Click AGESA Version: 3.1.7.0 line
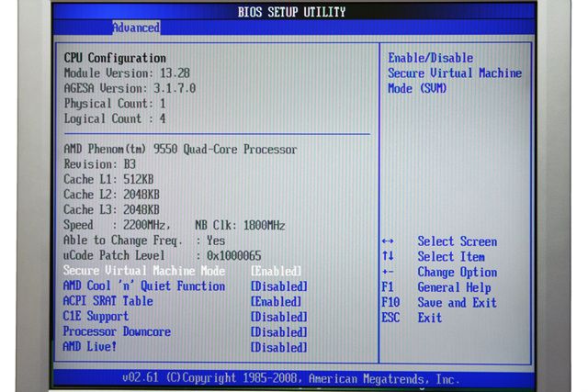This screenshot has height=392, width=588. click(x=130, y=88)
